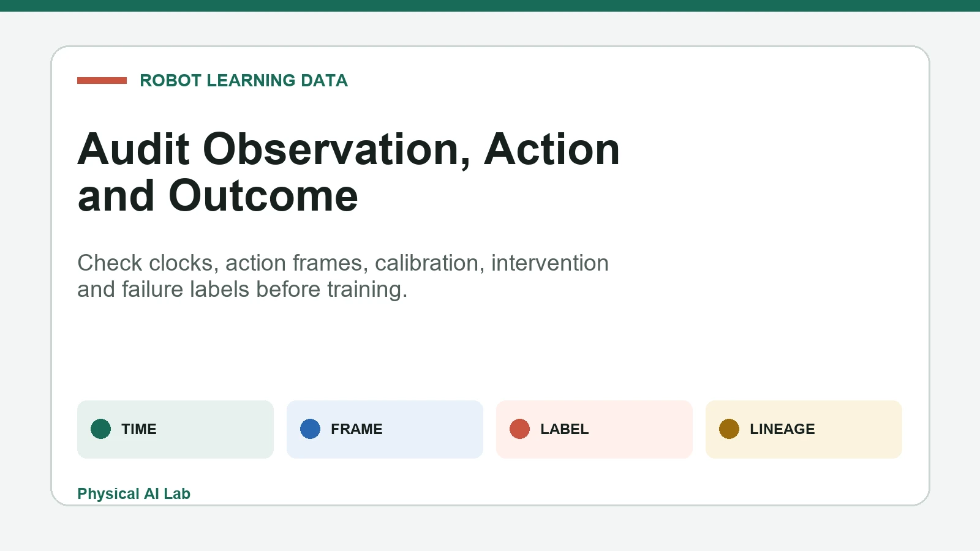The image size is (980, 551).
Task: Click the word Observation in the title
Action: pyautogui.click(x=337, y=149)
